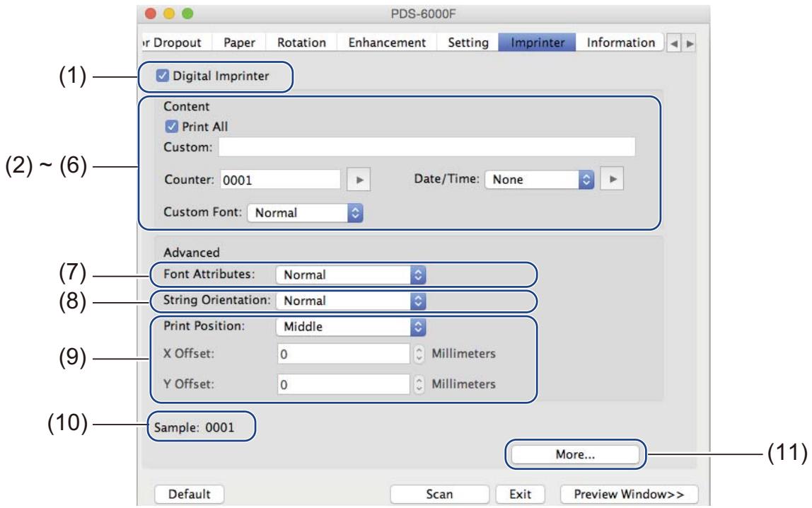Click the green zoom window button

click(188, 14)
